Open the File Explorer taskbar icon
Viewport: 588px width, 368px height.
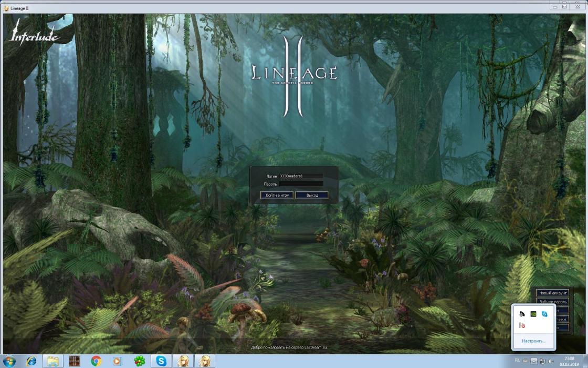[53, 361]
